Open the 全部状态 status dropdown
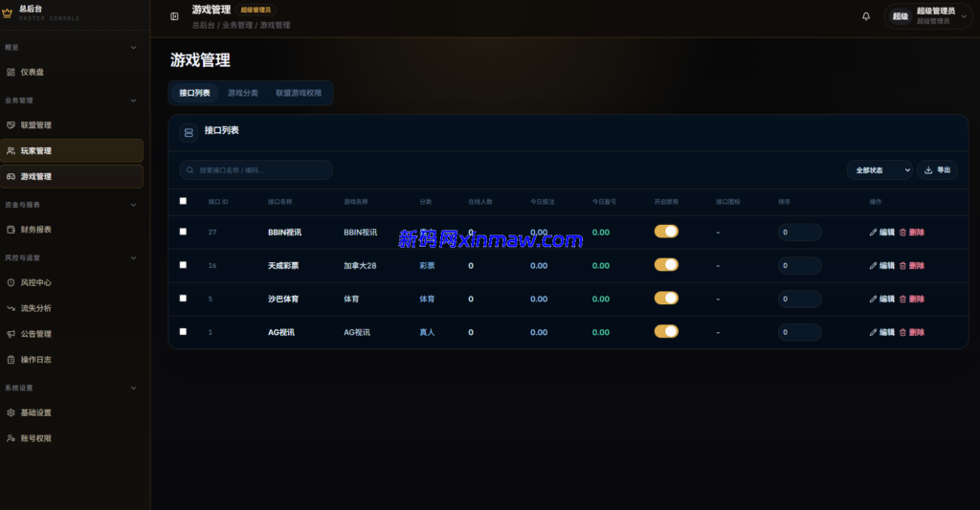The image size is (980, 510). [x=880, y=170]
